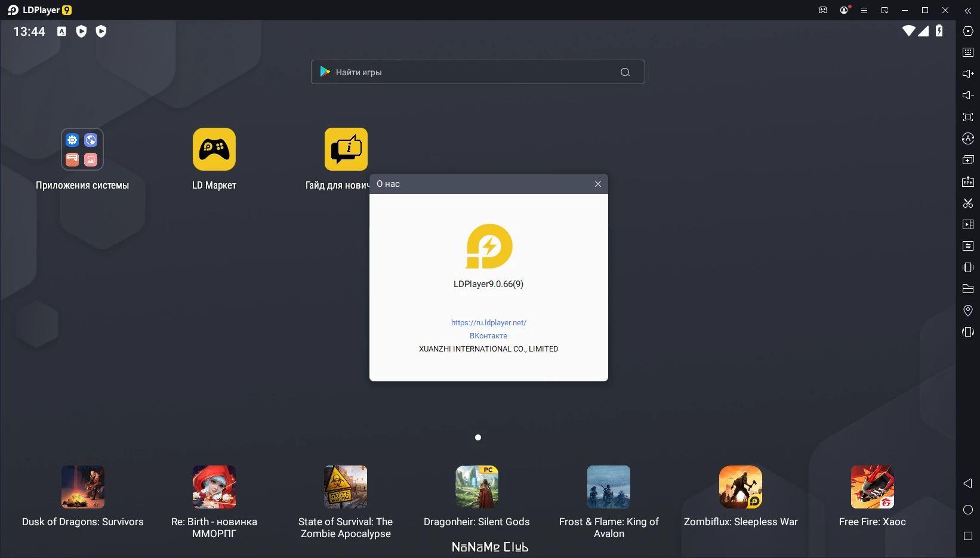The width and height of the screenshot is (980, 558).
Task: Click the 13:44 clock in status bar
Action: point(29,31)
